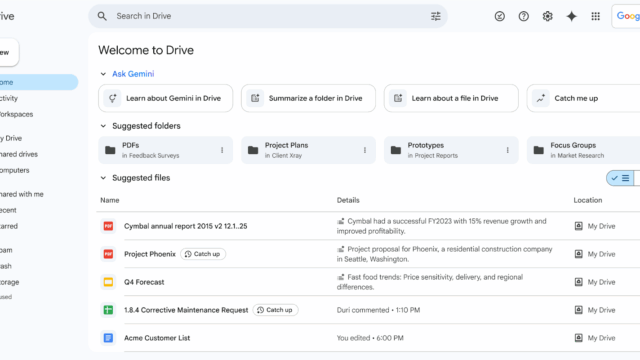
Task: Open Recent in the sidebar
Action: pyautogui.click(x=8, y=210)
